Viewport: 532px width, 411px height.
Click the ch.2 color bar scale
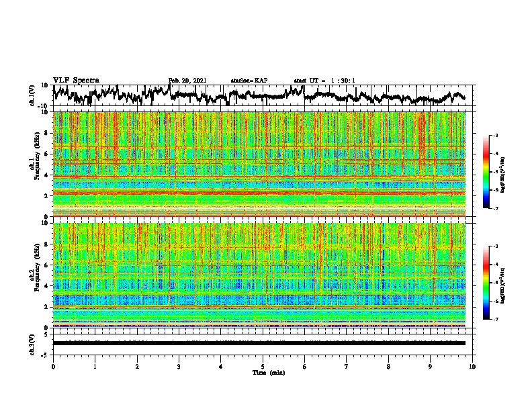(x=486, y=283)
